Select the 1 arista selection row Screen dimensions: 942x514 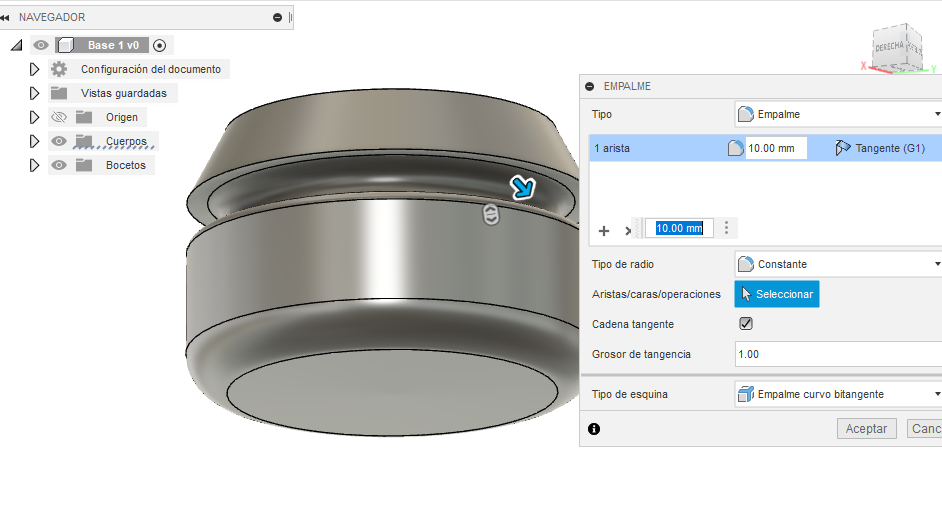(765, 148)
